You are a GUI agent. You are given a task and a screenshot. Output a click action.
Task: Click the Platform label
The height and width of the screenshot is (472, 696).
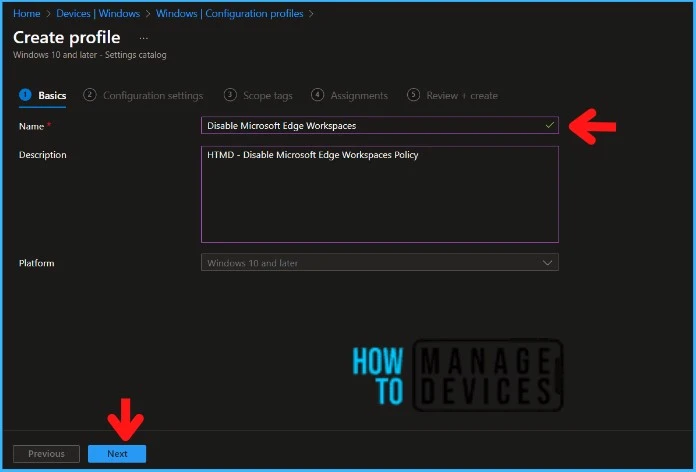coord(36,263)
